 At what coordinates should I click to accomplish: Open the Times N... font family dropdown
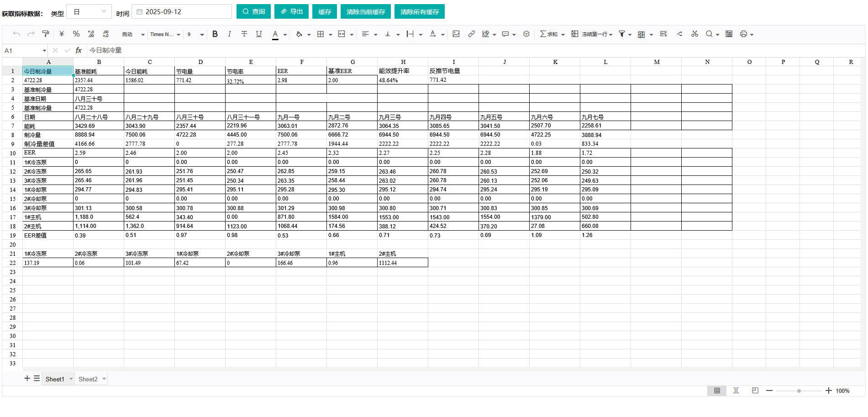point(165,34)
